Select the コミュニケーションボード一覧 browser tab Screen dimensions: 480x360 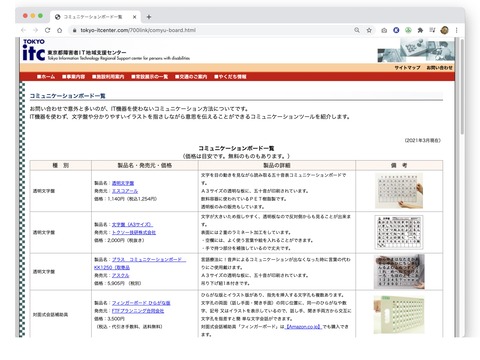point(96,17)
